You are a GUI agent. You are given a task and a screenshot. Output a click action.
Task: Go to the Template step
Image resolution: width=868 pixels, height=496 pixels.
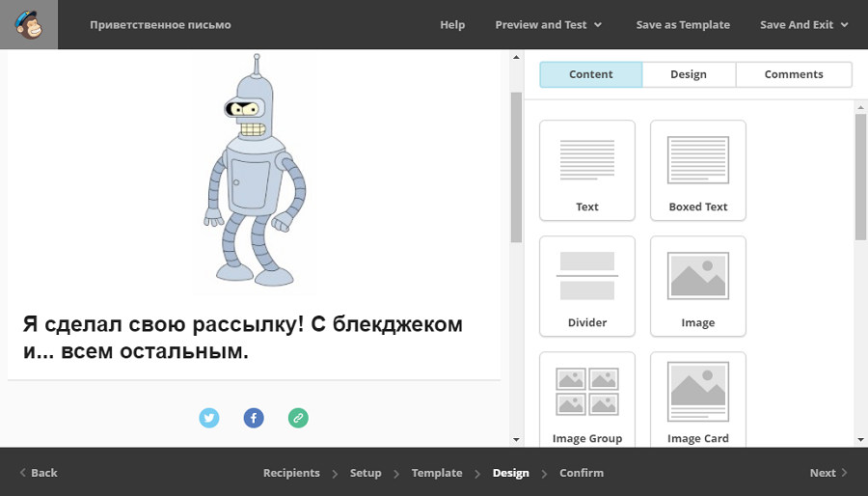(437, 473)
